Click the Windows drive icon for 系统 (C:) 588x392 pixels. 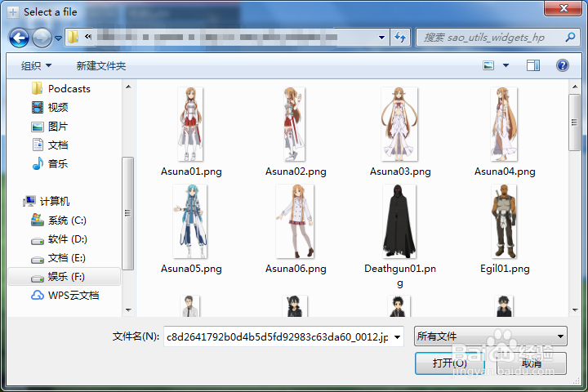37,220
